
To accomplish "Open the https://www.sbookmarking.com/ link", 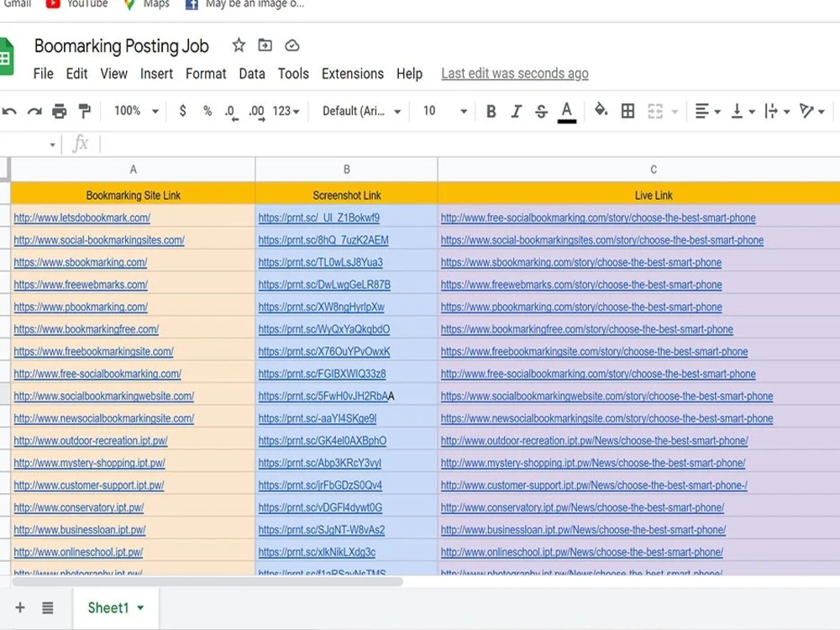I will [x=81, y=262].
